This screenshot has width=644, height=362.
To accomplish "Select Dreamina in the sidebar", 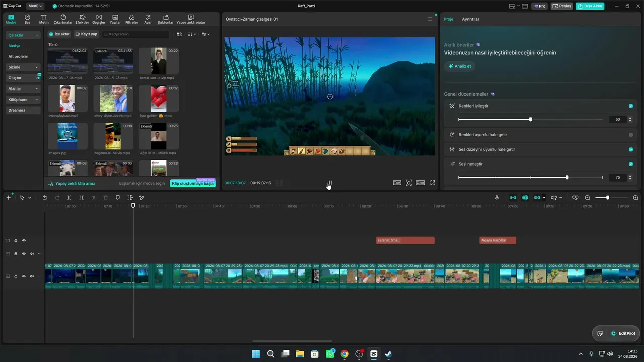I will [x=23, y=110].
